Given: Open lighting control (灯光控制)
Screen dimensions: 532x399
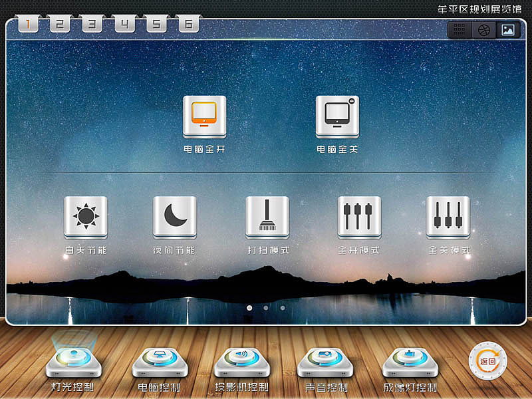Looking at the screenshot, I should [74, 362].
